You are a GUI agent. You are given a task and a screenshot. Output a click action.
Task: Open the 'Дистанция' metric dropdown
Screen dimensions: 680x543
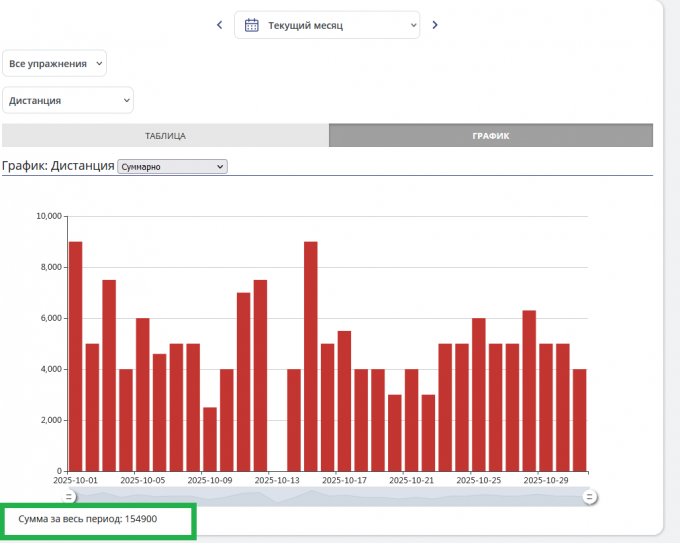coord(68,100)
